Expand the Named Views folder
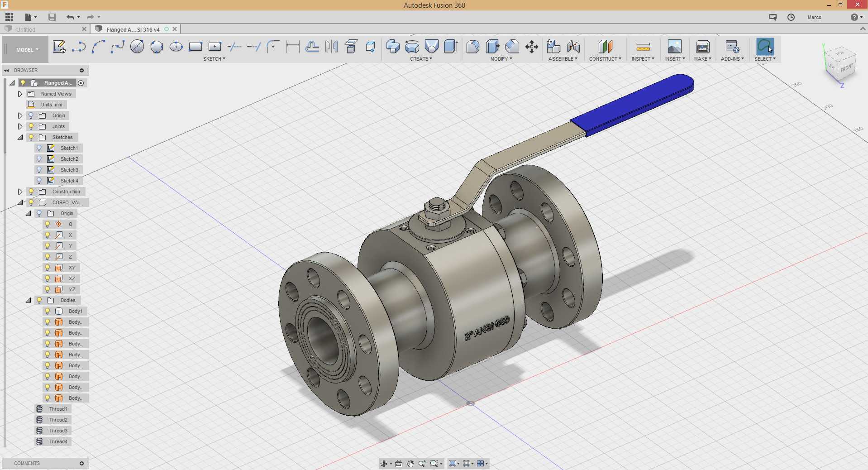868x470 pixels. pos(20,94)
